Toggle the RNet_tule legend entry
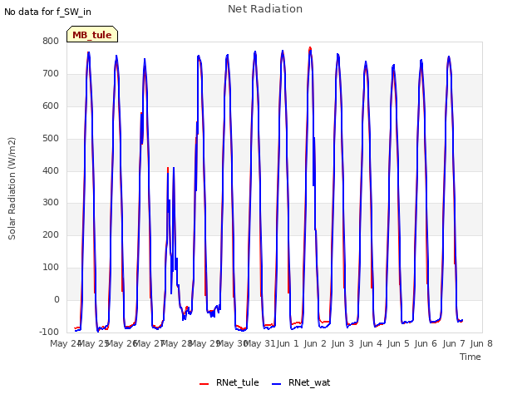This screenshot has height=399, width=532. pyautogui.click(x=229, y=382)
